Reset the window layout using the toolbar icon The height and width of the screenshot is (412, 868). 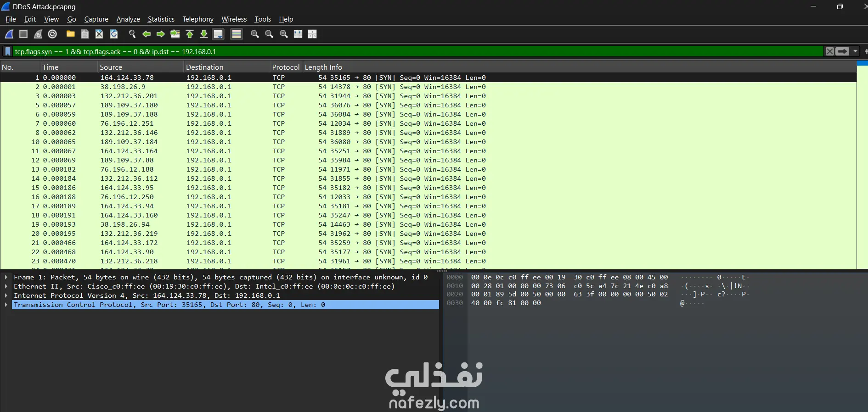pos(312,34)
